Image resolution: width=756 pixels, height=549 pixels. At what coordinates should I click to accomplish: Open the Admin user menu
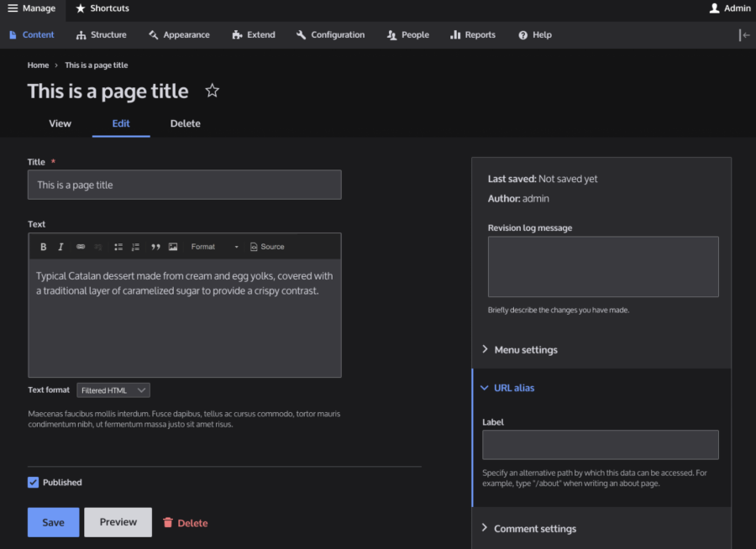click(730, 8)
